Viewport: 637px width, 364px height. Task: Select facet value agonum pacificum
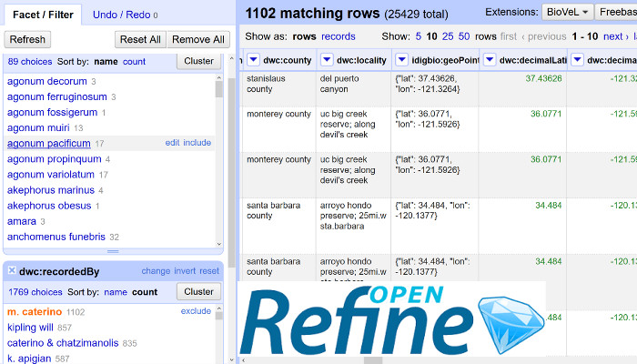[x=49, y=144]
